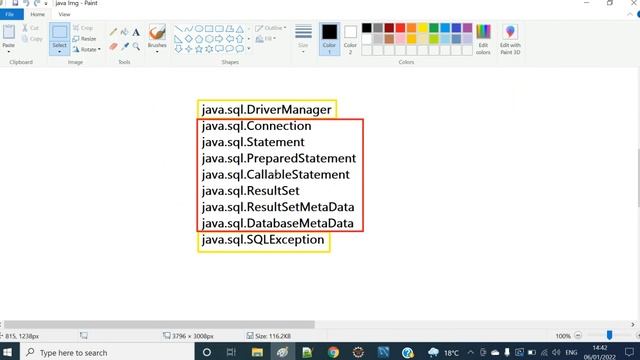Click the Brushes tool icon

point(157,32)
